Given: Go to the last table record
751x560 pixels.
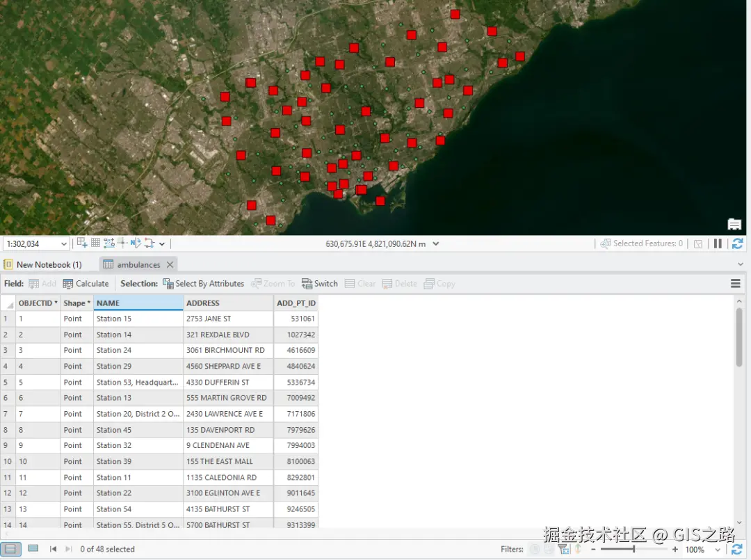Looking at the screenshot, I should 68,549.
